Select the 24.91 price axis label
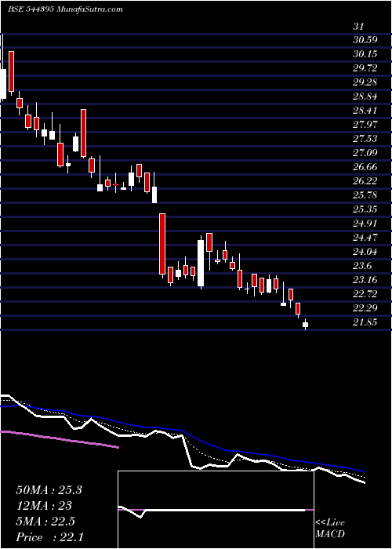Screen dimensions: 392x549 pyautogui.click(x=365, y=224)
